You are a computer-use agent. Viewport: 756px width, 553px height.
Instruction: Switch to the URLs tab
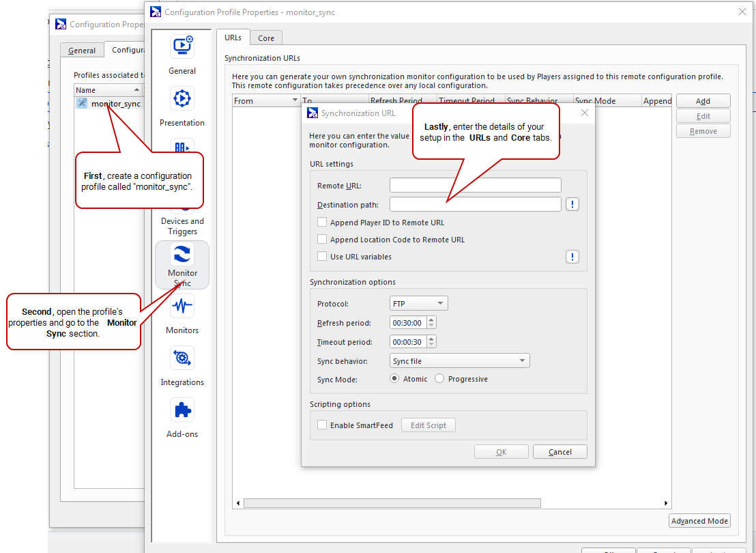pos(233,38)
